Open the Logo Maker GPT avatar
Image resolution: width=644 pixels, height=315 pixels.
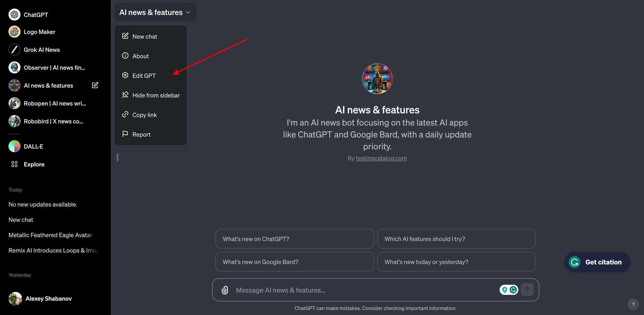click(14, 32)
